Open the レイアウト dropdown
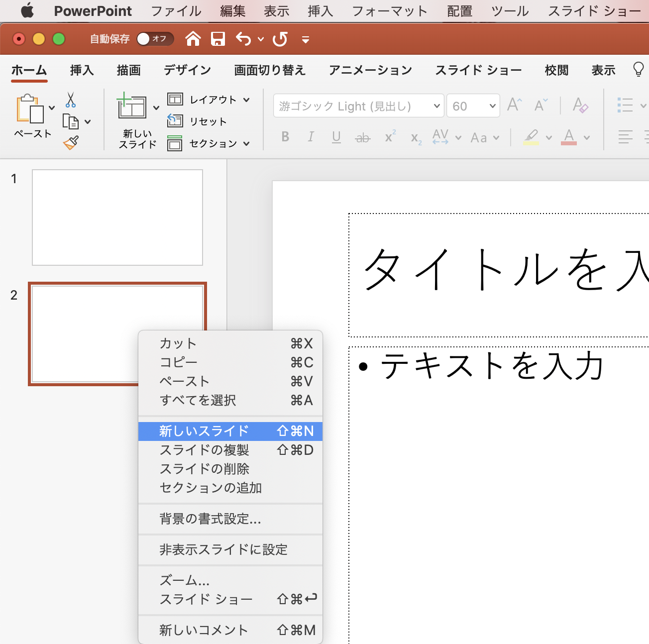 coord(209,100)
